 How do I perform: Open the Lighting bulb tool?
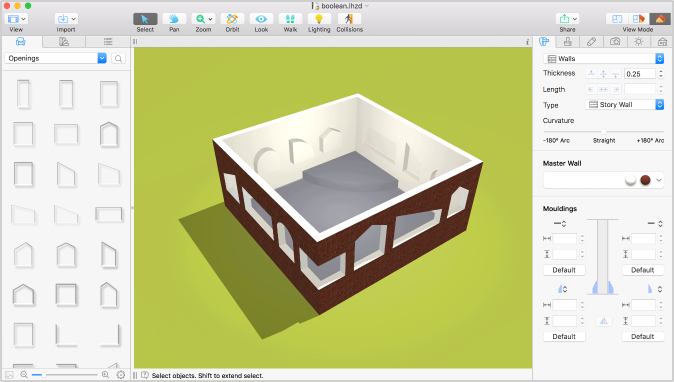point(319,19)
